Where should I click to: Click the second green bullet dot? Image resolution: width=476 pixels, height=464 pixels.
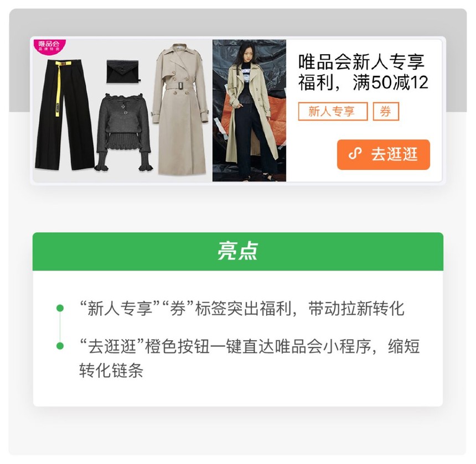point(60,346)
